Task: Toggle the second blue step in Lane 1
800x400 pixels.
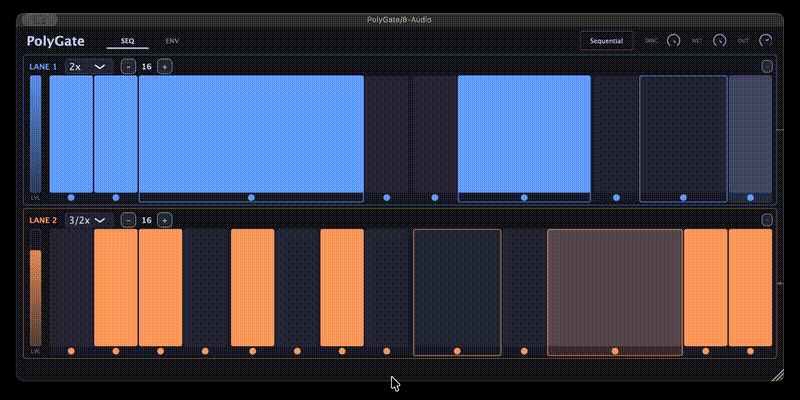Action: pos(116,134)
